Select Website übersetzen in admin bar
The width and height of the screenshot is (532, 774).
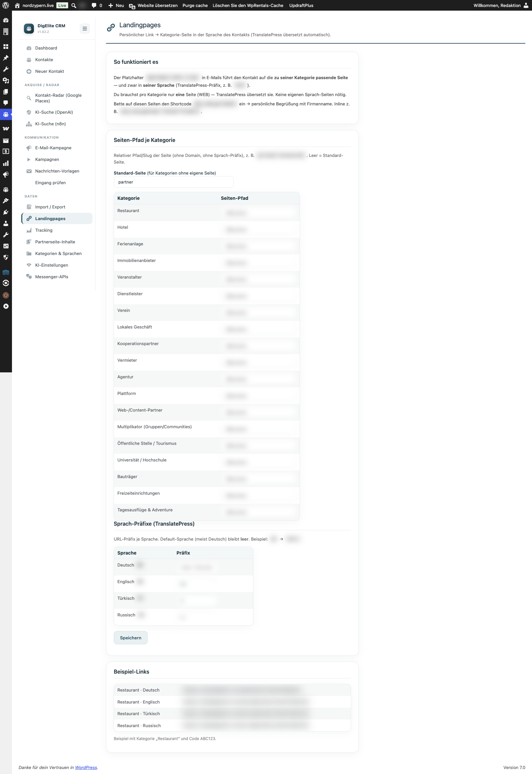click(x=153, y=5)
